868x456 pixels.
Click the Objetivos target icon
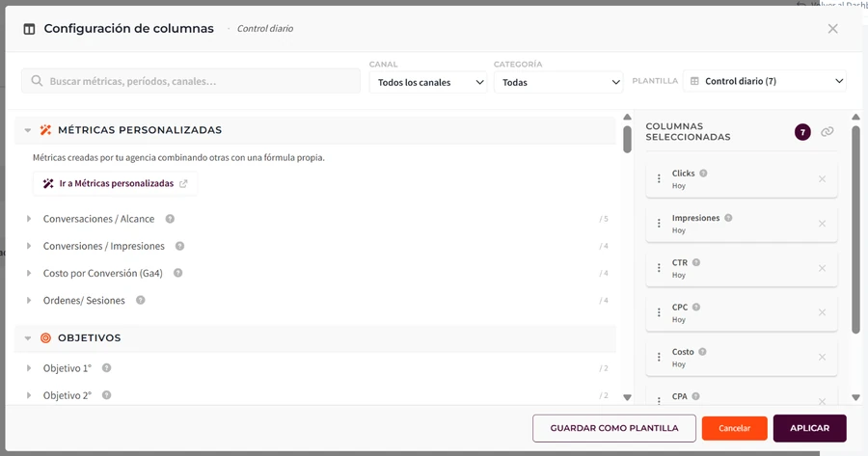pyautogui.click(x=46, y=338)
